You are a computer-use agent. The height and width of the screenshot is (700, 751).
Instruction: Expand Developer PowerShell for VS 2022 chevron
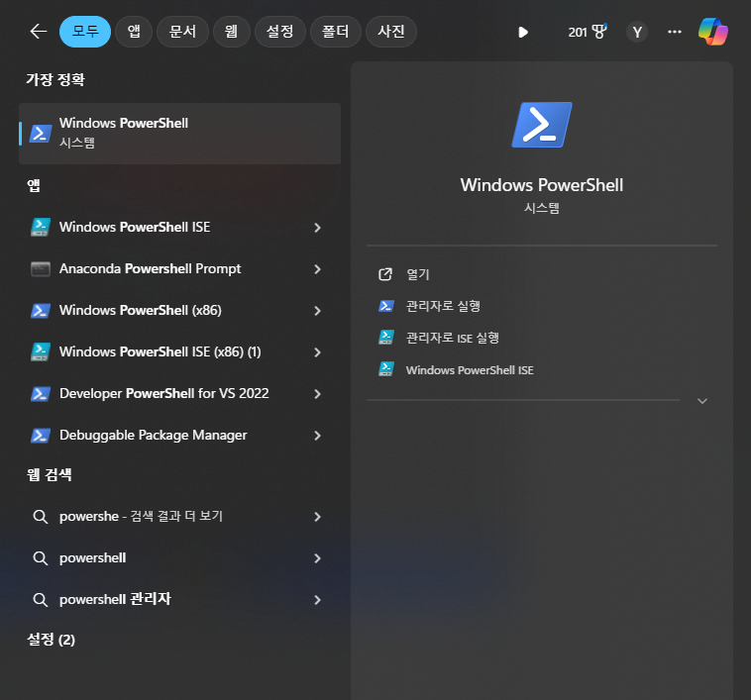point(318,394)
